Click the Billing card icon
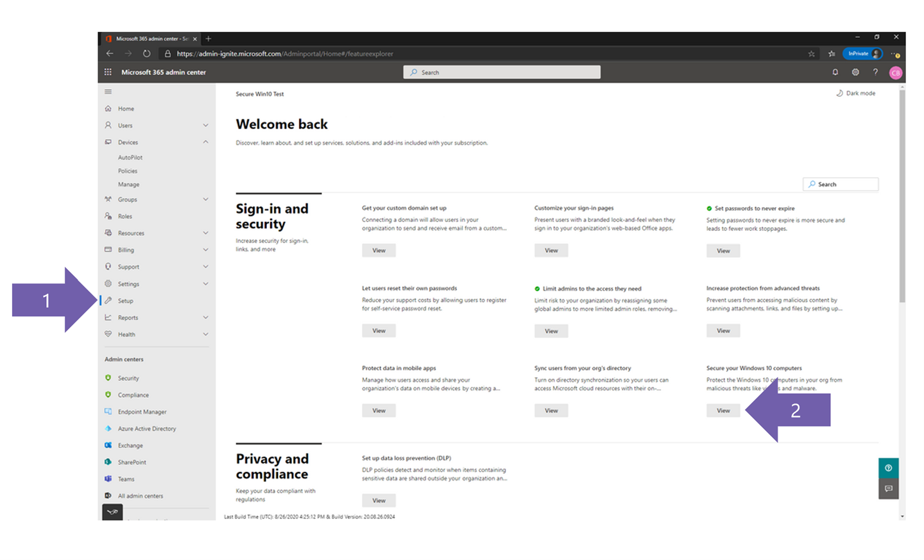This screenshot has width=924, height=560. (108, 250)
